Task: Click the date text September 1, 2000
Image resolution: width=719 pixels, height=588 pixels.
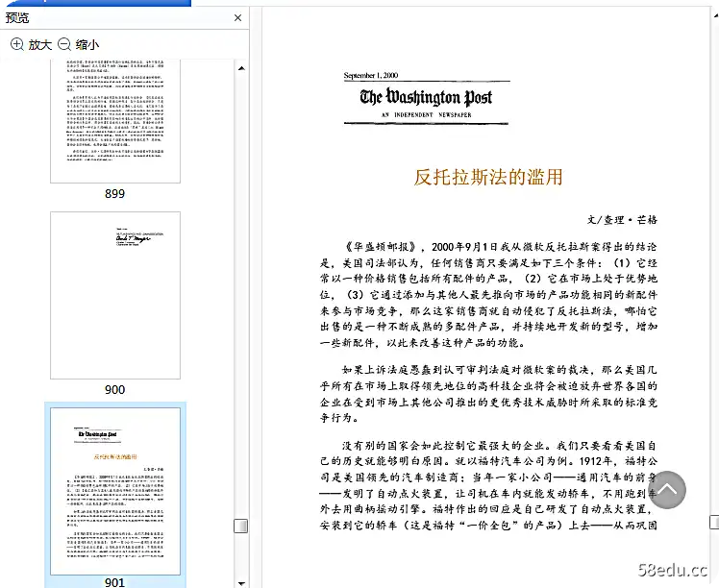Action: (370, 75)
